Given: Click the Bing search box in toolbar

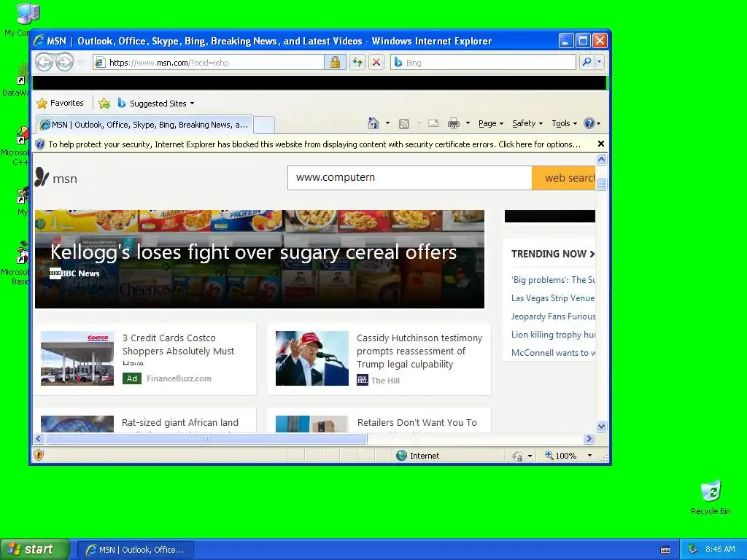Looking at the screenshot, I should (x=483, y=63).
